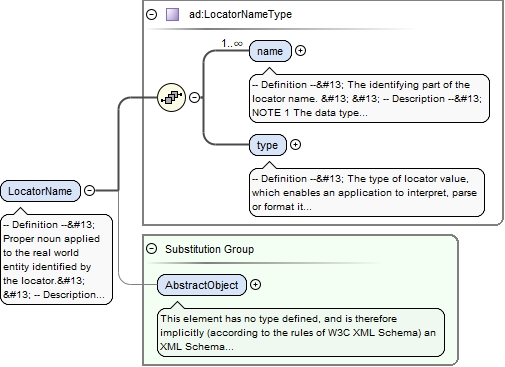Collapse the Substitution Group box
Screen dimensions: 505x367
click(x=151, y=249)
